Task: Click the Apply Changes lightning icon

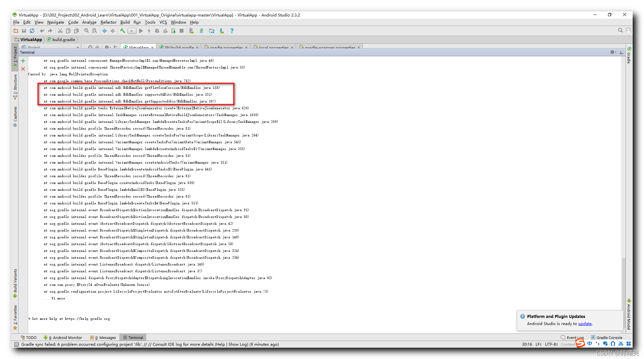Action: coord(149,31)
